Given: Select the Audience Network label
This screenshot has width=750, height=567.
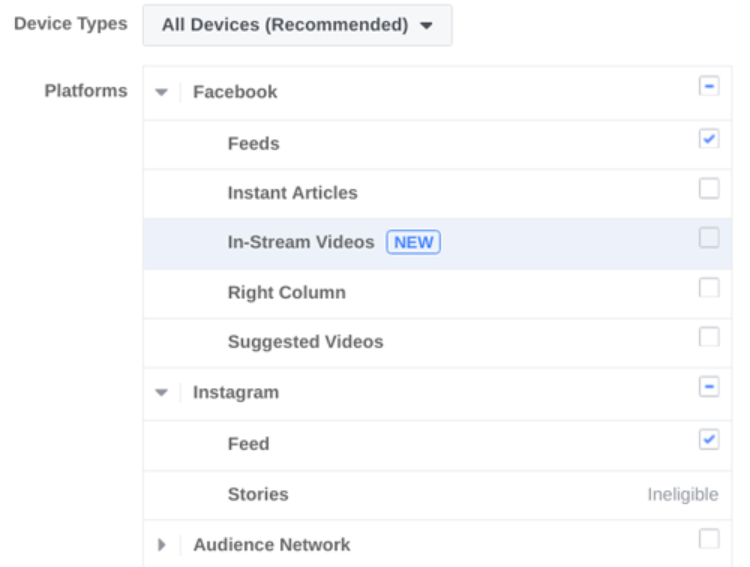Looking at the screenshot, I should [272, 545].
